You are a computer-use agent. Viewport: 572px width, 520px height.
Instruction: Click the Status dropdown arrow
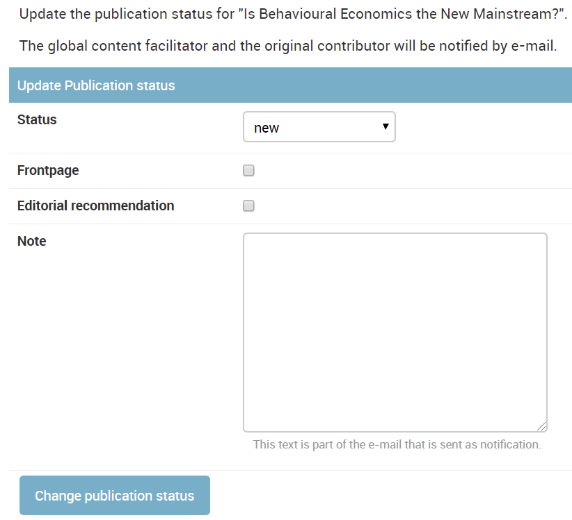click(x=385, y=126)
